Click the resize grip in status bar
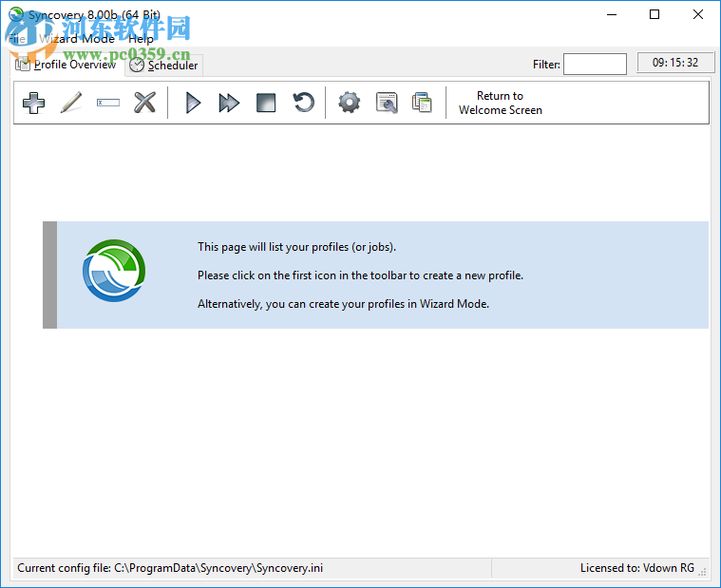 pos(702,572)
